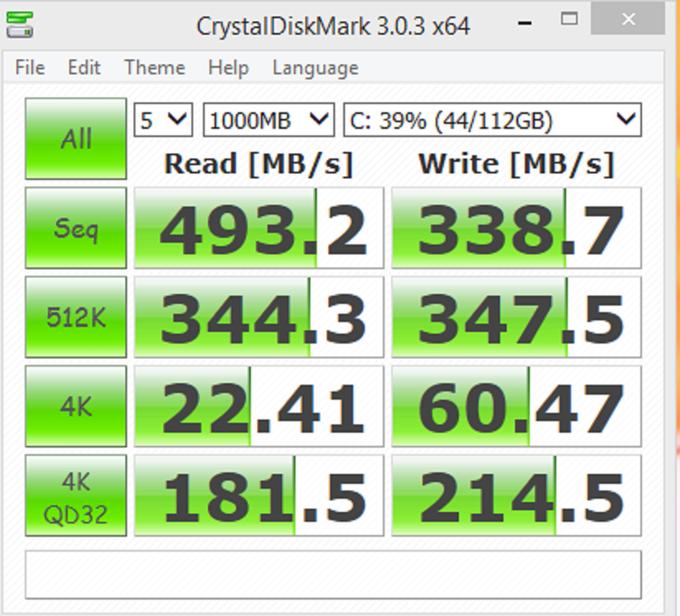
Task: Maximize the CrystalDiskMark window
Action: [569, 20]
